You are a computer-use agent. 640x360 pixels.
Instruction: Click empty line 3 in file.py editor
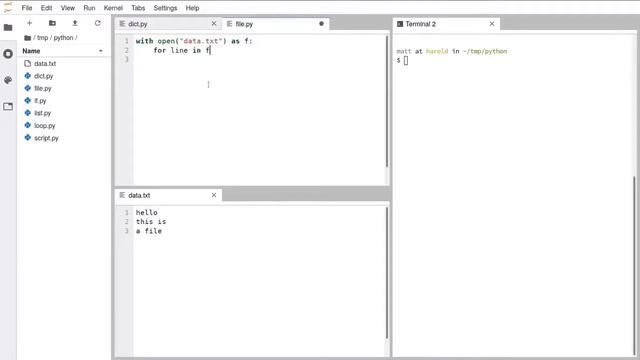pyautogui.click(x=260, y=60)
